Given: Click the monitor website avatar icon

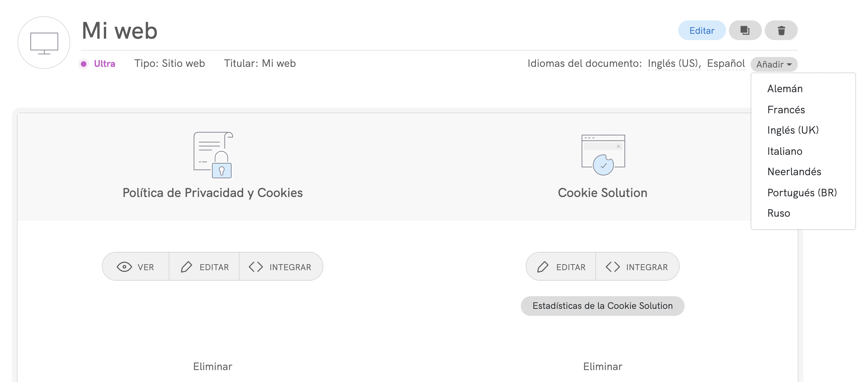Looking at the screenshot, I should click(44, 43).
